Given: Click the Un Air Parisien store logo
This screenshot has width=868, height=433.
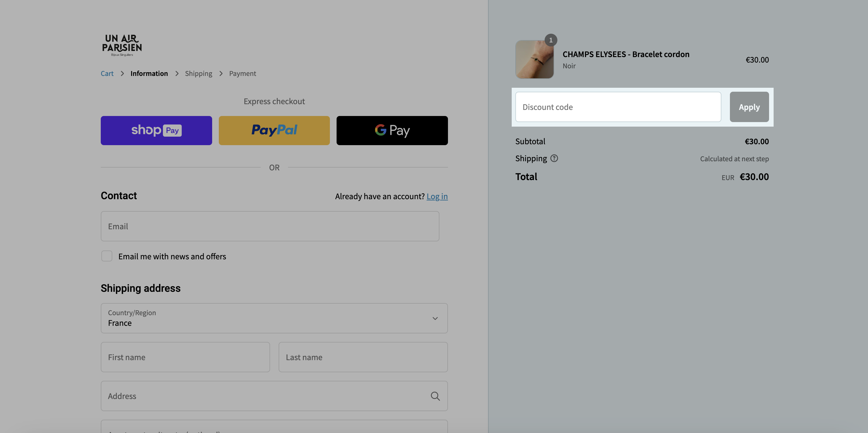Looking at the screenshot, I should click(122, 45).
